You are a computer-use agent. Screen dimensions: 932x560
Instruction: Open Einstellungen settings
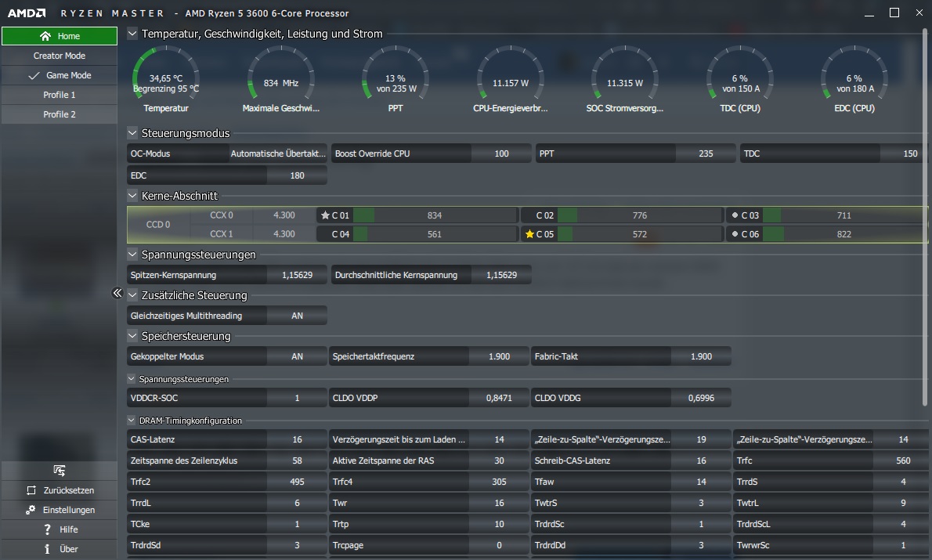(60, 510)
